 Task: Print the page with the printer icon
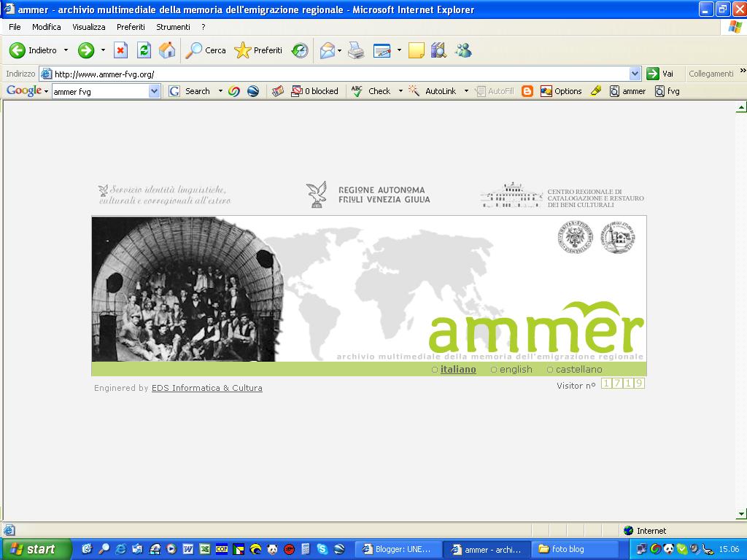coord(356,50)
